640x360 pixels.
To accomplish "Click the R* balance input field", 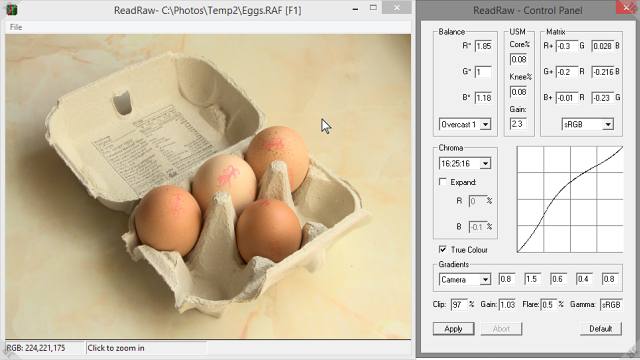I will [x=483, y=46].
